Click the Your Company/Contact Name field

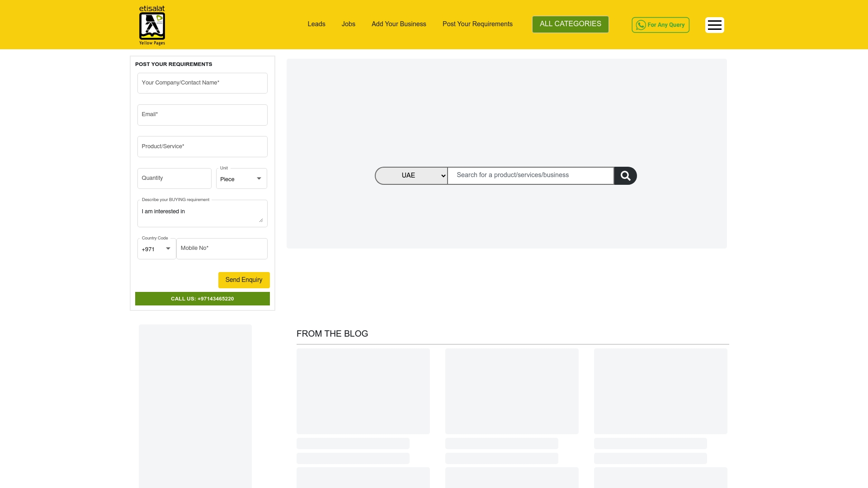[x=202, y=83]
